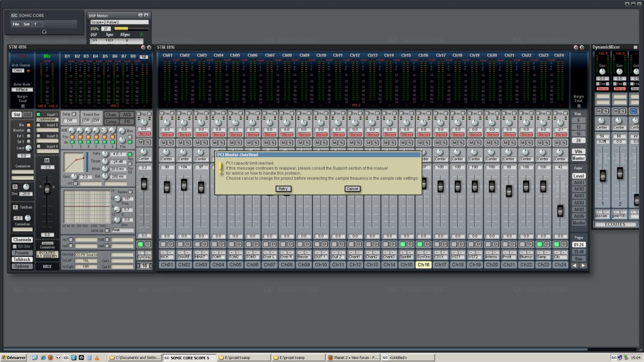This screenshot has height=362, width=644.
Task: Open the Insert 1 Optimaster slot
Action: pyautogui.click(x=47, y=120)
